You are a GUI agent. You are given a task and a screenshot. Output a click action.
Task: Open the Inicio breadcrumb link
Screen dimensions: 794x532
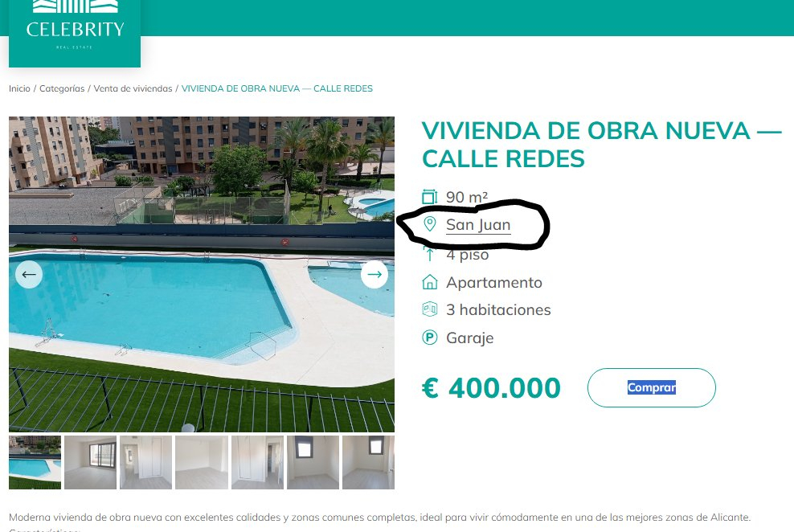pyautogui.click(x=19, y=88)
